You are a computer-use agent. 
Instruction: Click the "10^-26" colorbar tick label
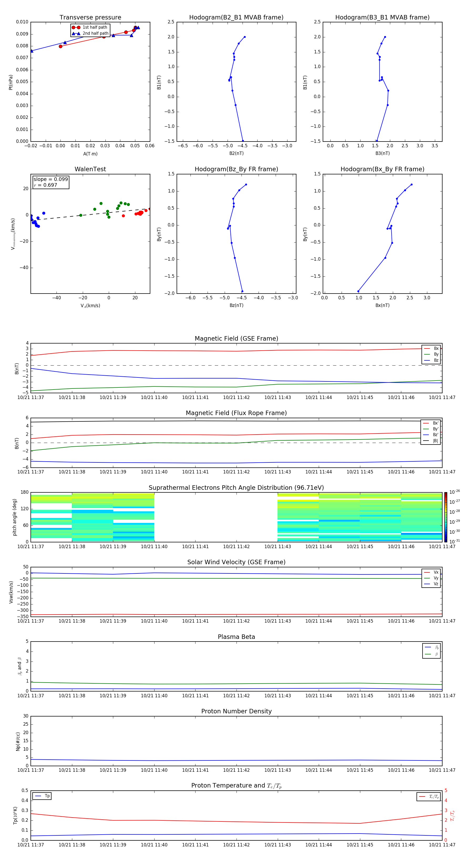[455, 492]
